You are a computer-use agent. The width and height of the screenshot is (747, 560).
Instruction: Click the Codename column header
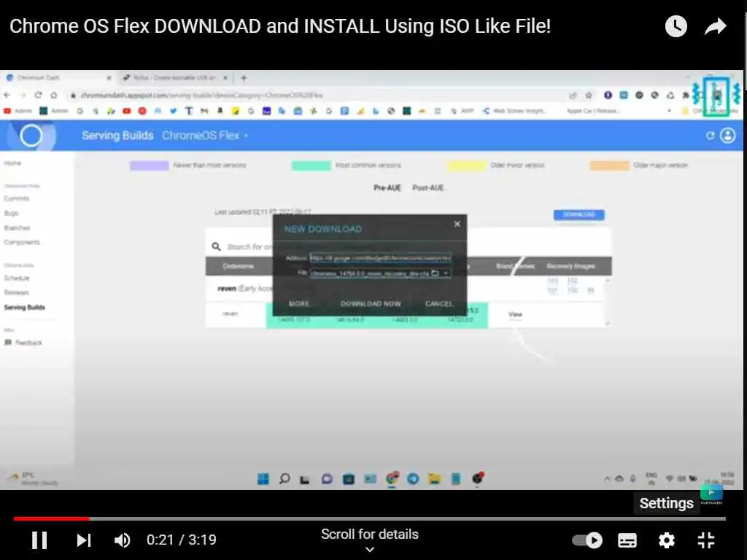[239, 266]
